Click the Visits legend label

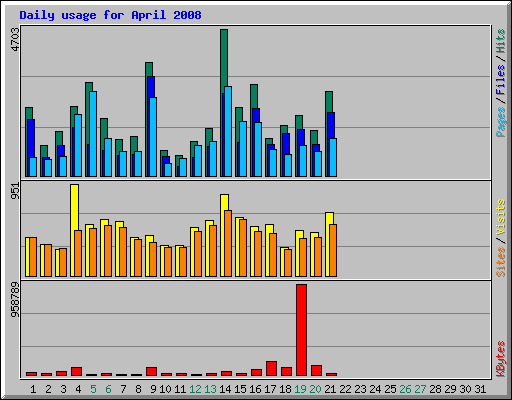(x=501, y=217)
